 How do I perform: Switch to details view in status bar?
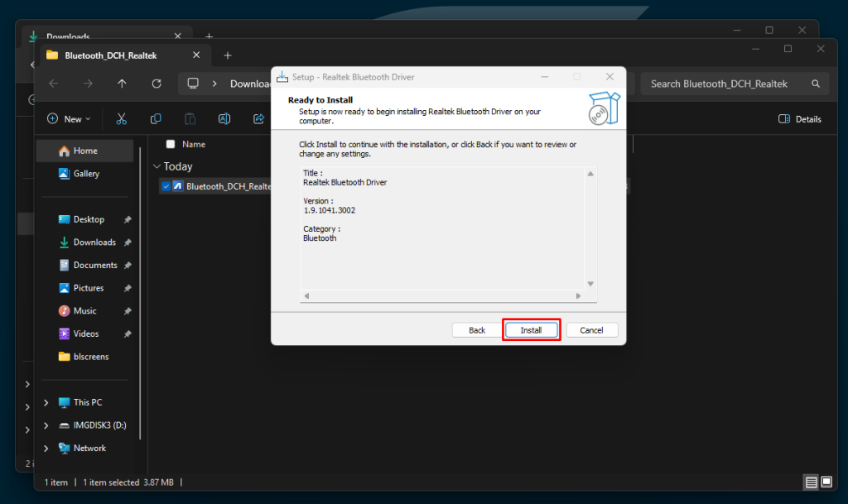[811, 482]
